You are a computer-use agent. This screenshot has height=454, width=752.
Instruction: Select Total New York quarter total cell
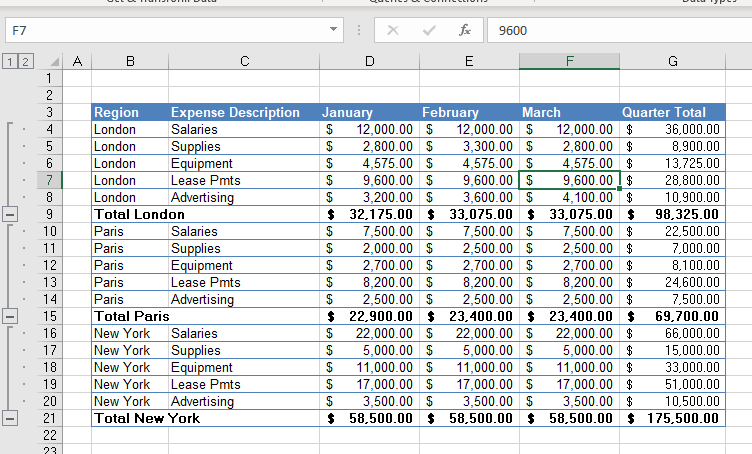click(x=671, y=418)
